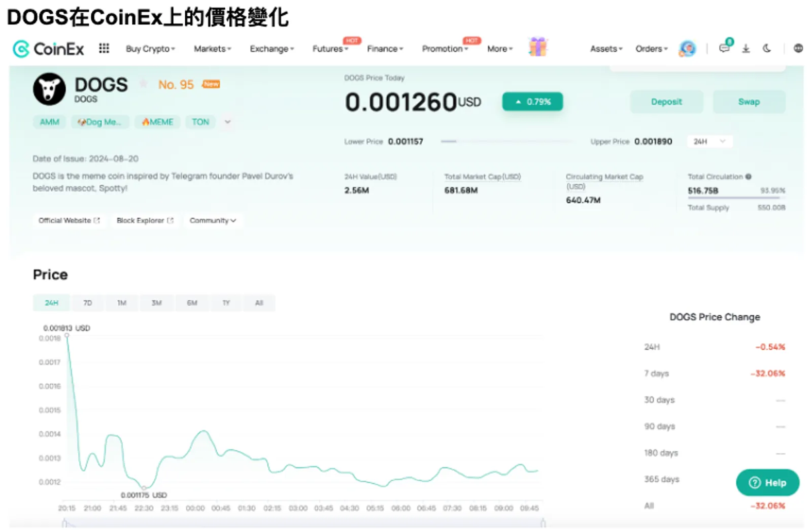Open the Promotion dropdown menu
Screen dimensions: 812x530
(x=445, y=49)
